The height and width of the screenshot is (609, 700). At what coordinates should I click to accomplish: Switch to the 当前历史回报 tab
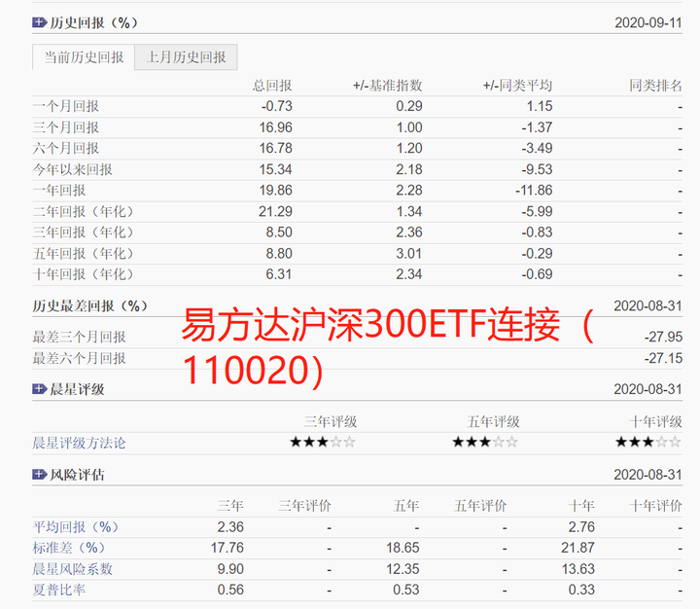click(84, 57)
